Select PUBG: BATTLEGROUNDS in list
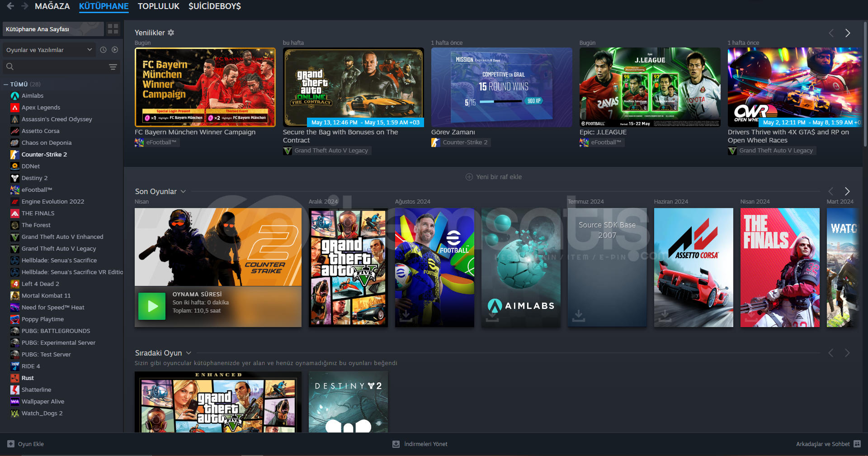 click(x=56, y=331)
